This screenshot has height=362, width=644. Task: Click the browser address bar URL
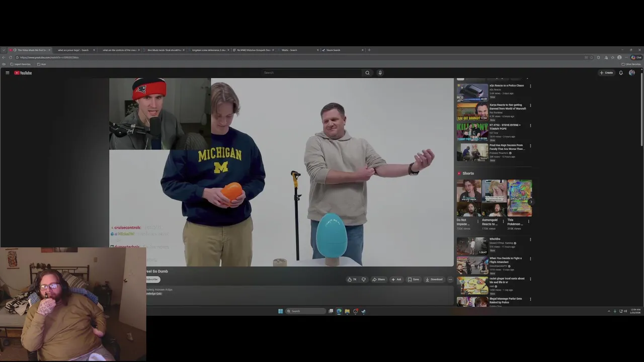pyautogui.click(x=49, y=57)
